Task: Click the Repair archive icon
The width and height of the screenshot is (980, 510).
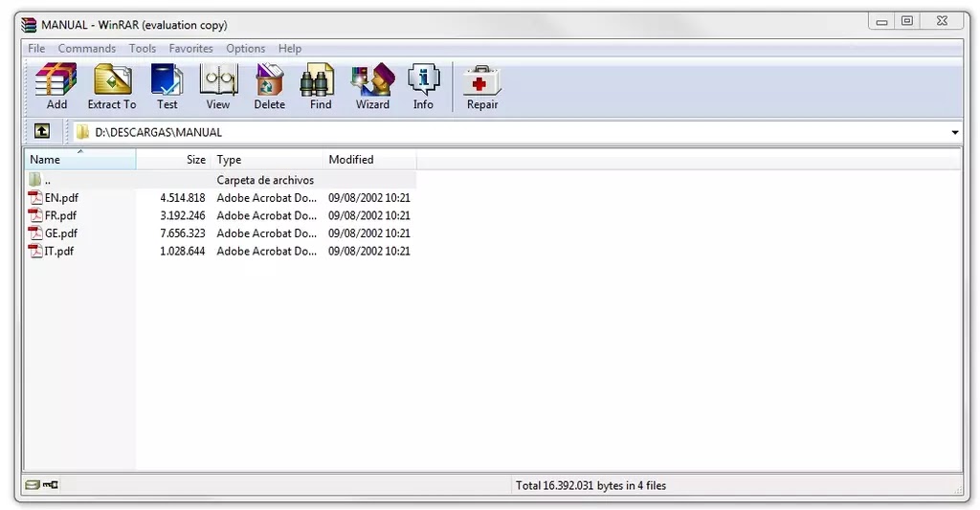Action: pos(482,80)
